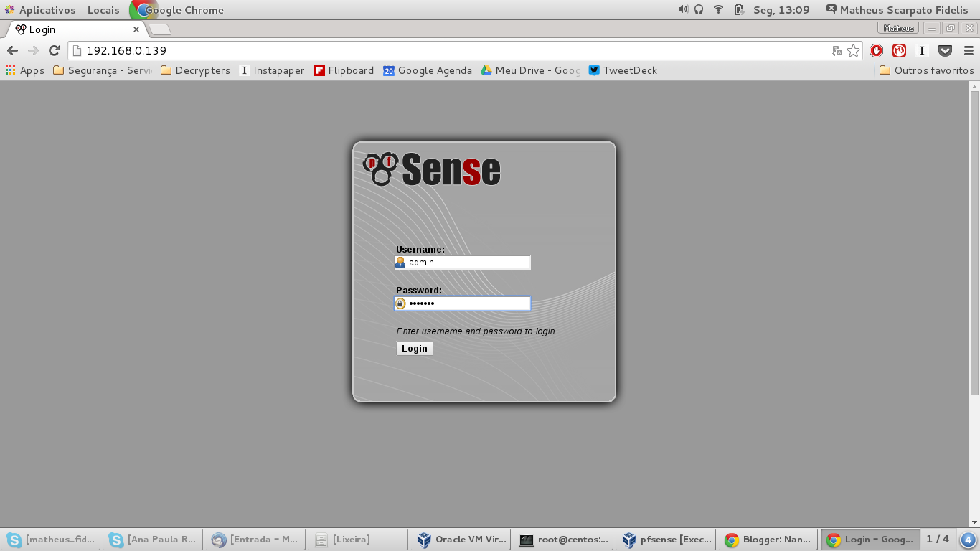Screen dimensions: 980x551
Task: Switch to Lixeira taskbar window
Action: 359,540
